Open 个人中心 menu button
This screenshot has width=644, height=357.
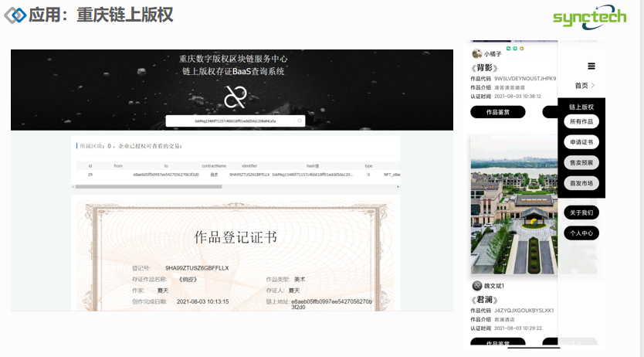581,233
